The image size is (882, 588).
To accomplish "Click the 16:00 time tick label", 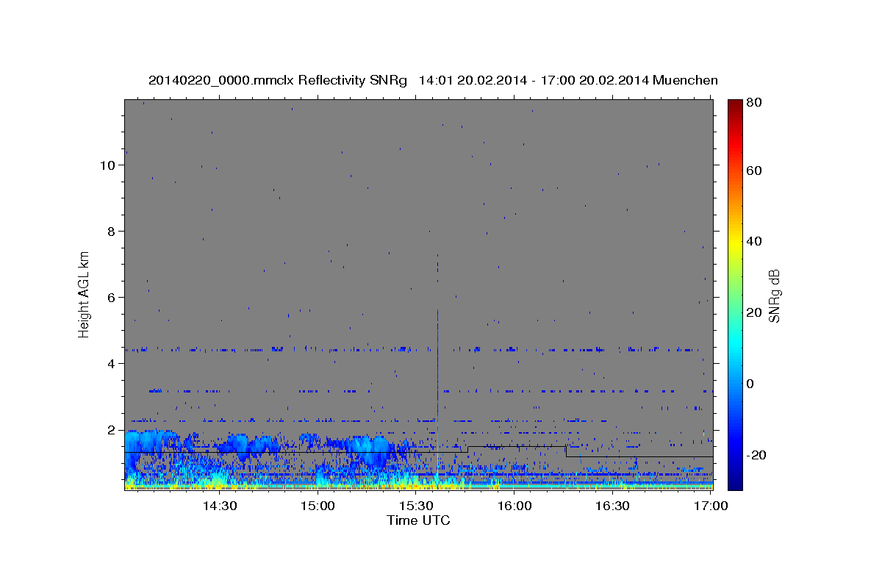I will 514,506.
